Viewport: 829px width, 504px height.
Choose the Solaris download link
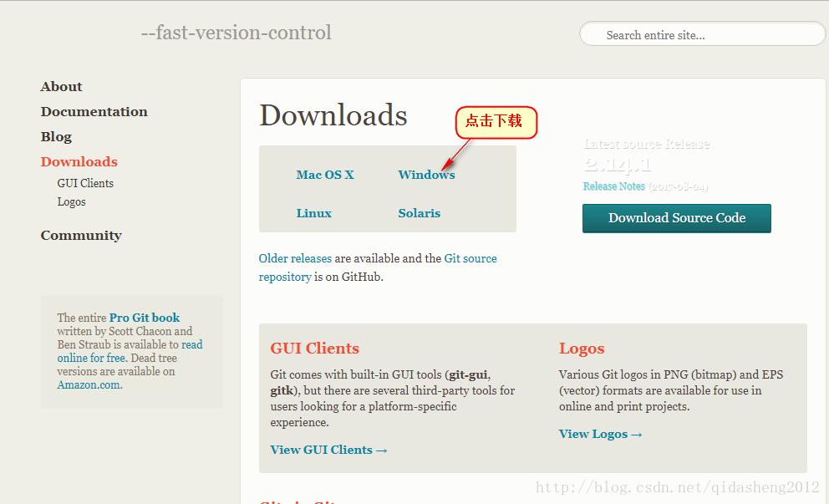click(x=420, y=213)
